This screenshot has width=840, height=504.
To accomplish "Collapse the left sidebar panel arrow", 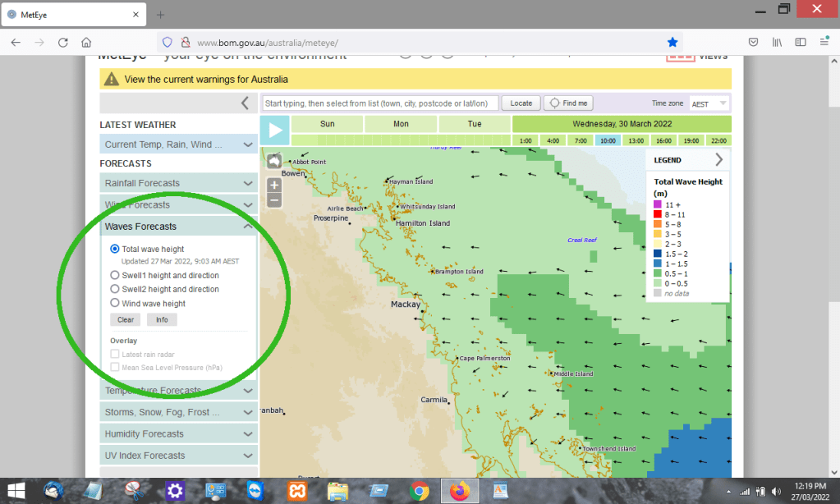I will (x=244, y=103).
